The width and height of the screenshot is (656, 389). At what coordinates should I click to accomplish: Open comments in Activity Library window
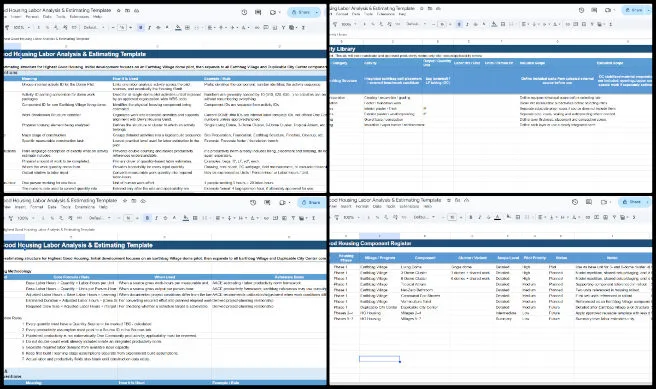pyautogui.click(x=594, y=10)
